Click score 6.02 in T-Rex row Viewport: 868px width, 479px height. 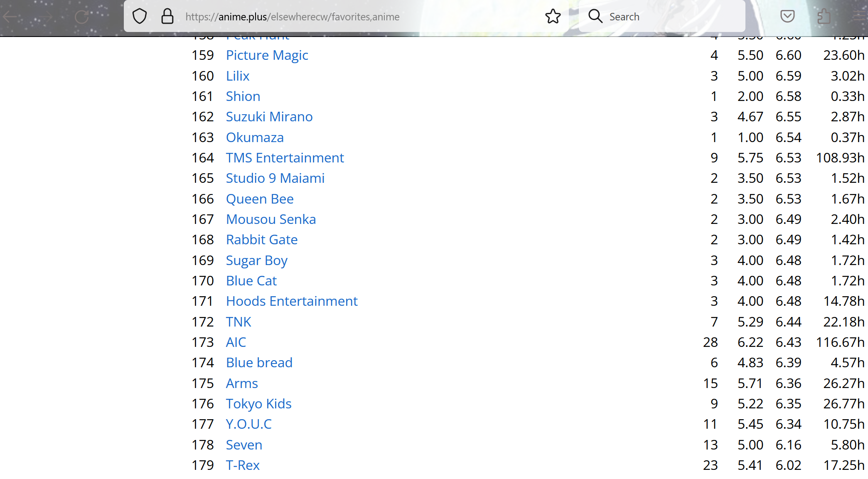point(789,465)
